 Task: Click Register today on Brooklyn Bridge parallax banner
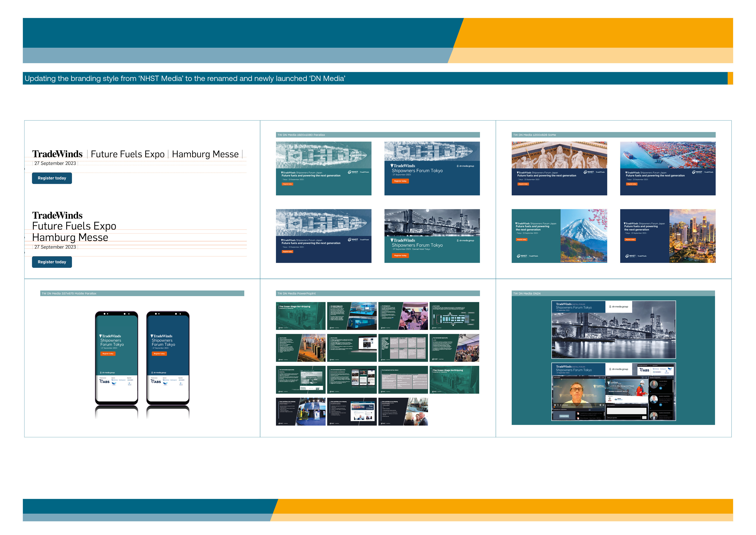click(x=400, y=255)
